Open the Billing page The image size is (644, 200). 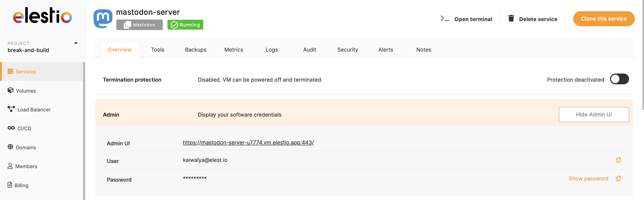(21, 185)
